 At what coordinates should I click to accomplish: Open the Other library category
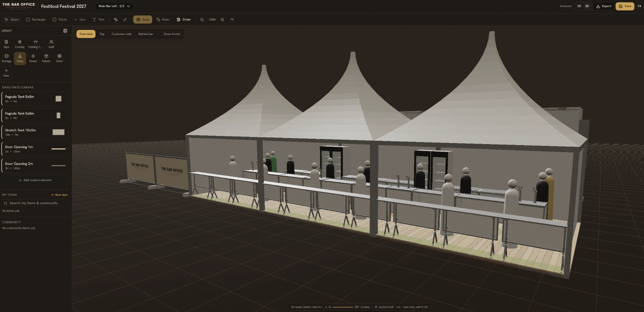coord(59,58)
